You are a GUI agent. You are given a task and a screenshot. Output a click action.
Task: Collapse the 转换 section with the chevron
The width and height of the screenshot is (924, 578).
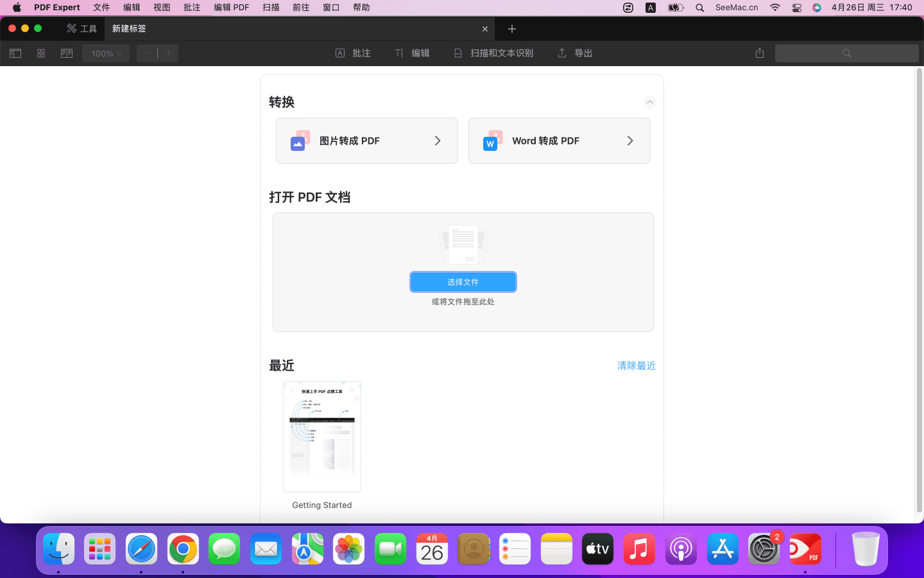(649, 102)
